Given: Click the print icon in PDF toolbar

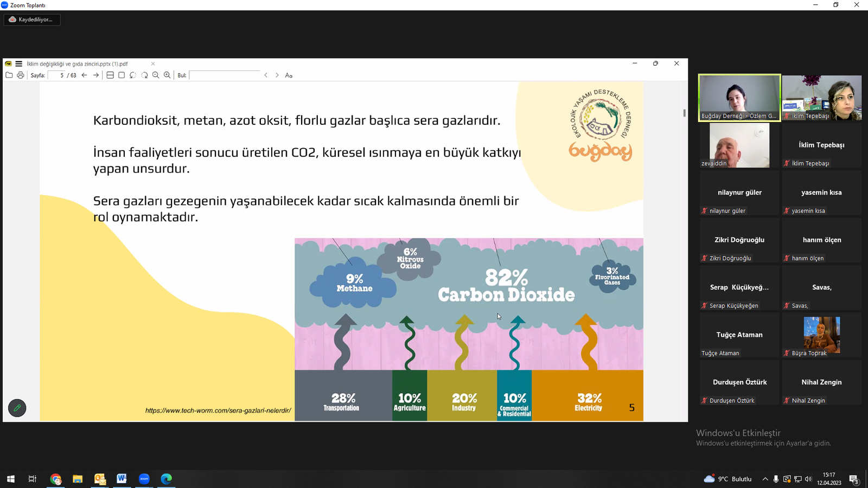Looking at the screenshot, I should coord(21,75).
